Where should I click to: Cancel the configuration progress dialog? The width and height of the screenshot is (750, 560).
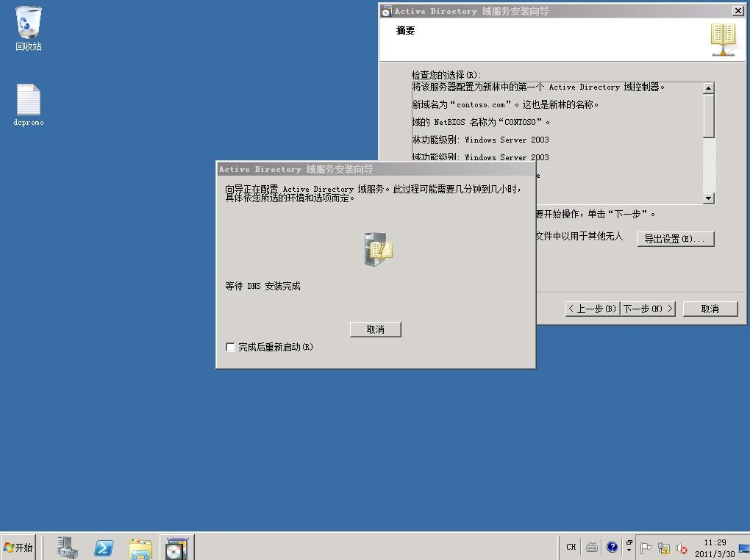coord(376,329)
